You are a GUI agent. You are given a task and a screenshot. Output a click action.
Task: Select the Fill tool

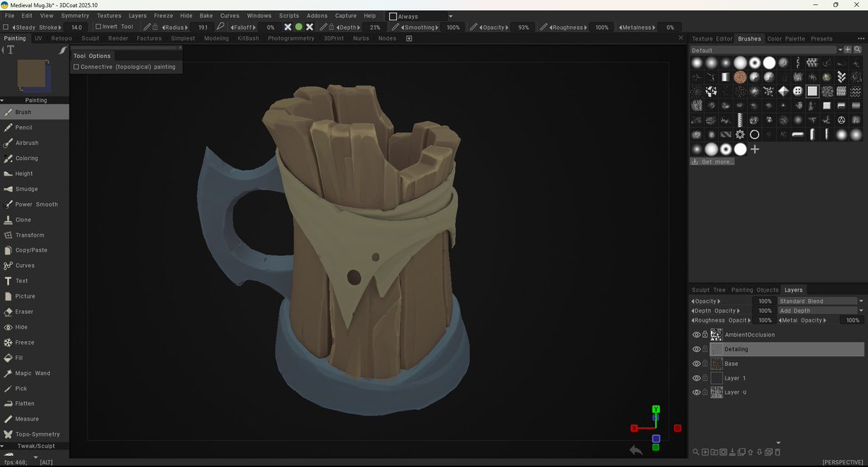point(20,357)
